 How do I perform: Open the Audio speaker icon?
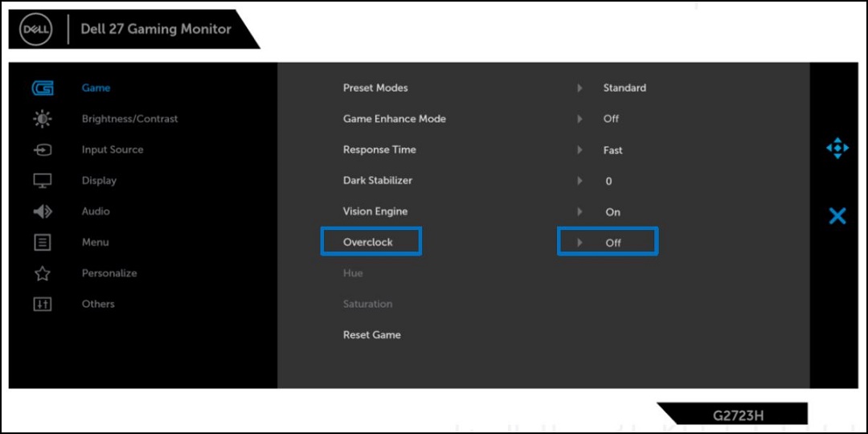[x=43, y=211]
